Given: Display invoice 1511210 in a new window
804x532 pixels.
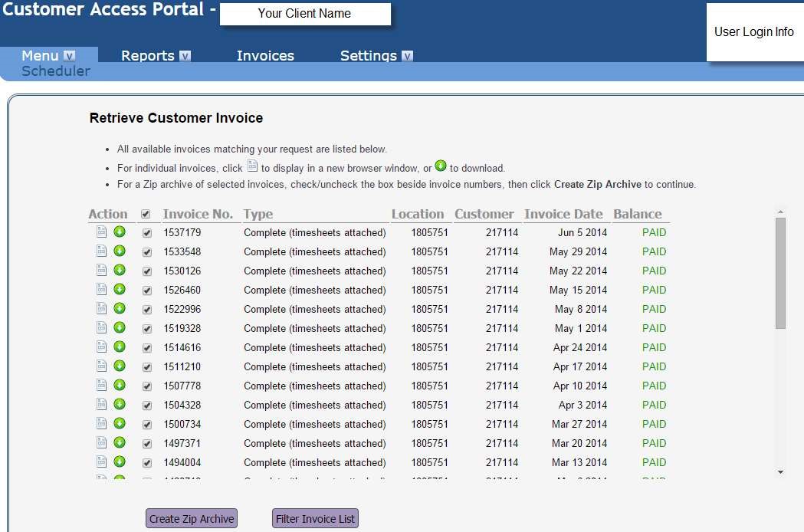Looking at the screenshot, I should point(101,366).
